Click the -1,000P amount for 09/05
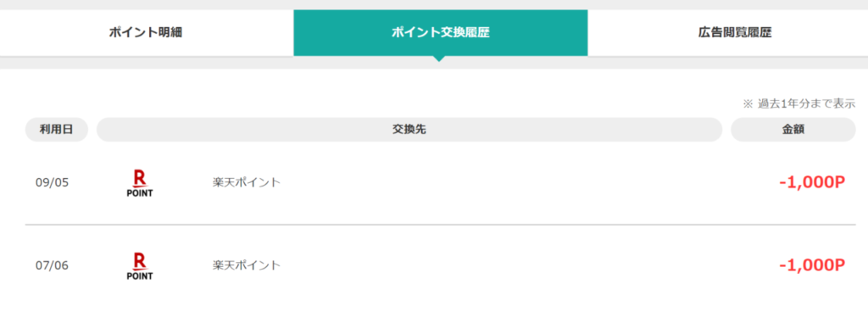868x317 pixels. tap(811, 182)
